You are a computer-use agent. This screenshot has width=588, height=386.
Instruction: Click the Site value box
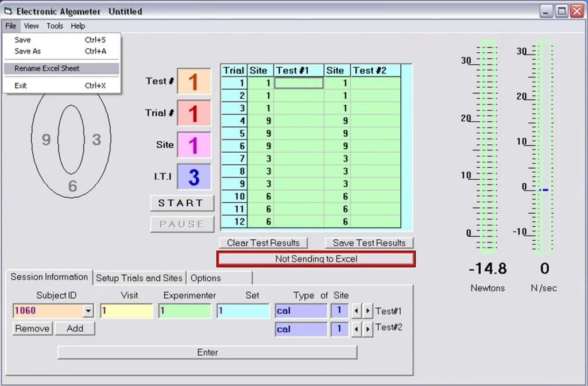click(x=194, y=145)
